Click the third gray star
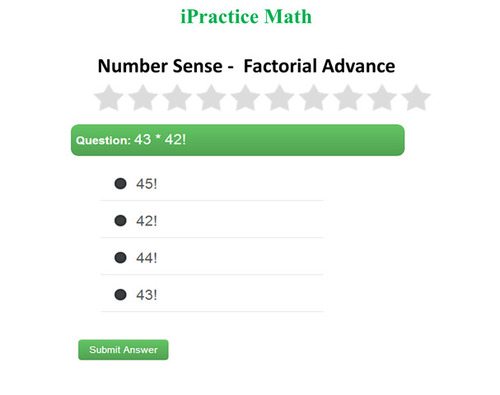This screenshot has height=395, width=500. [x=177, y=98]
